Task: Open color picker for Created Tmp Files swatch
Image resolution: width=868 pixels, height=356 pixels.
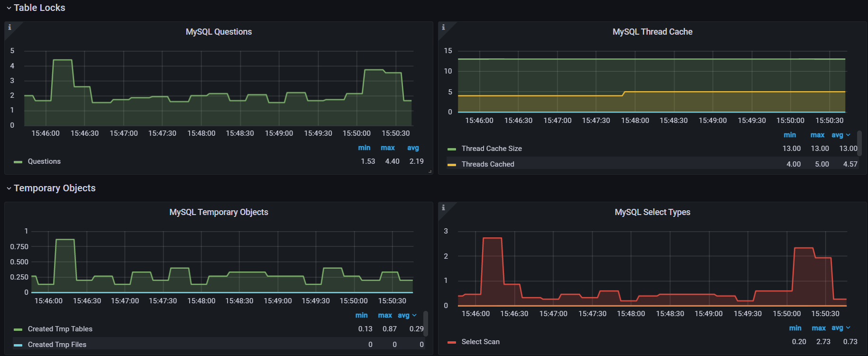Action: coord(18,345)
